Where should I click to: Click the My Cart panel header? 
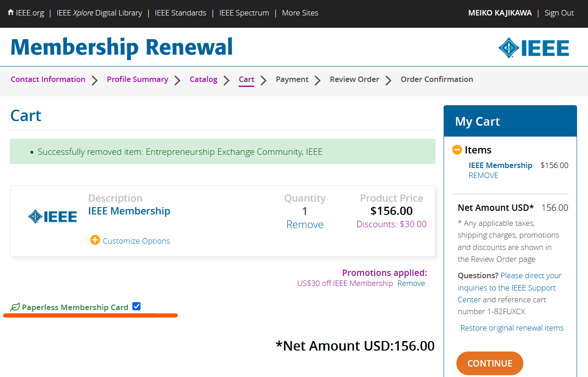click(x=510, y=122)
